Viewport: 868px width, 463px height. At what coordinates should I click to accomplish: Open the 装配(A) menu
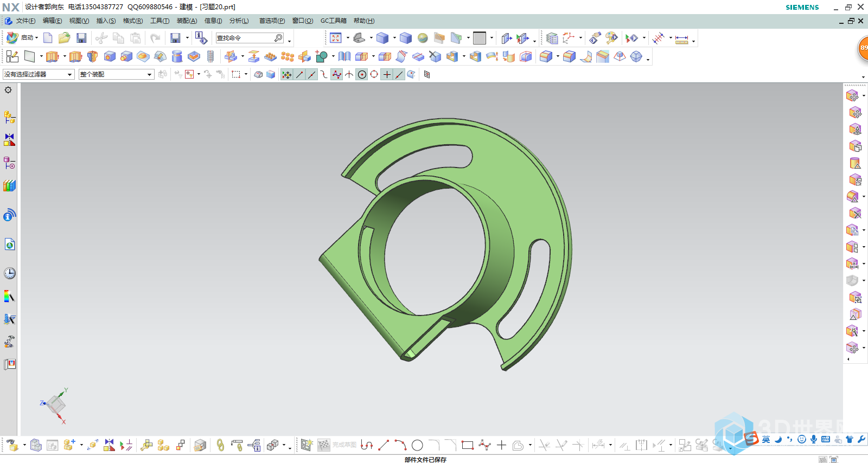[187, 21]
